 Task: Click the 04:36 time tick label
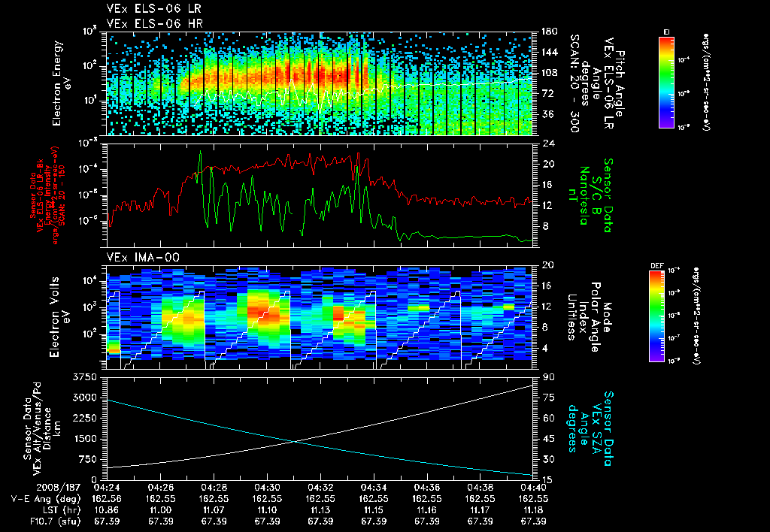(427, 488)
